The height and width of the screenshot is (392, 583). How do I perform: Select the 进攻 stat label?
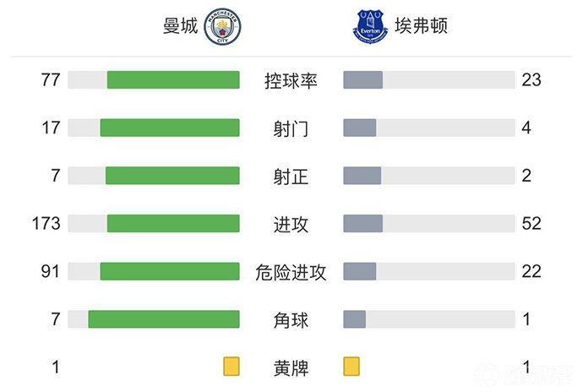[x=291, y=224]
